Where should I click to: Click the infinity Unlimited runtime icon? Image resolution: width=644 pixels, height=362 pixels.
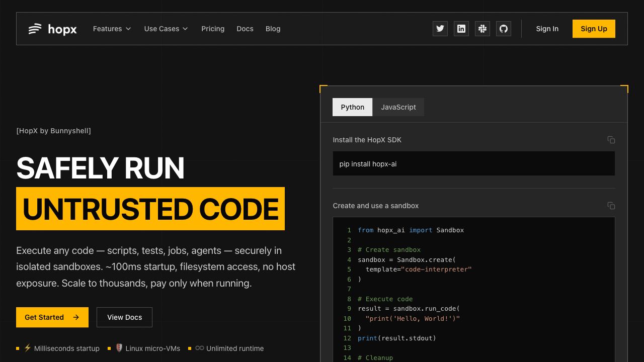(x=200, y=348)
